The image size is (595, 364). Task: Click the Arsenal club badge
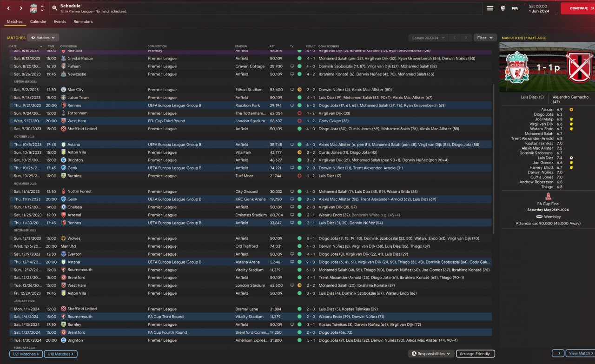pos(63,215)
